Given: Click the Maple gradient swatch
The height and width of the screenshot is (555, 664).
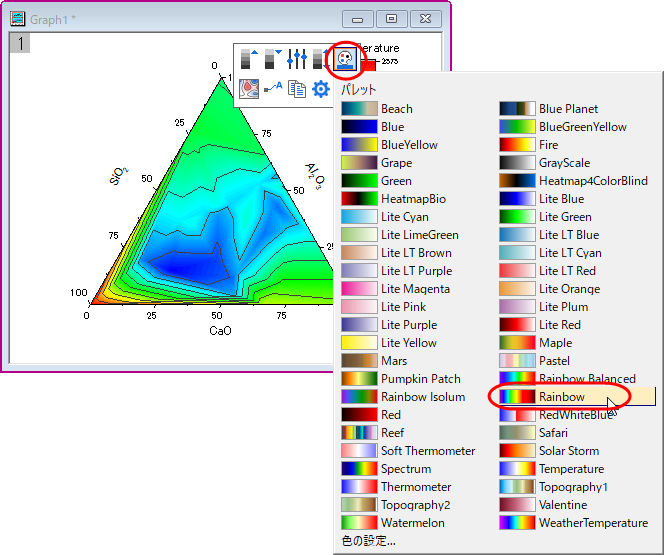Looking at the screenshot, I should 517,342.
